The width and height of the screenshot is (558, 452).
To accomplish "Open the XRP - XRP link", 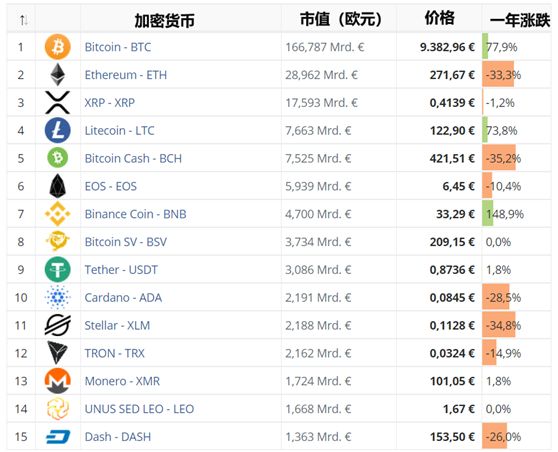I will (110, 103).
